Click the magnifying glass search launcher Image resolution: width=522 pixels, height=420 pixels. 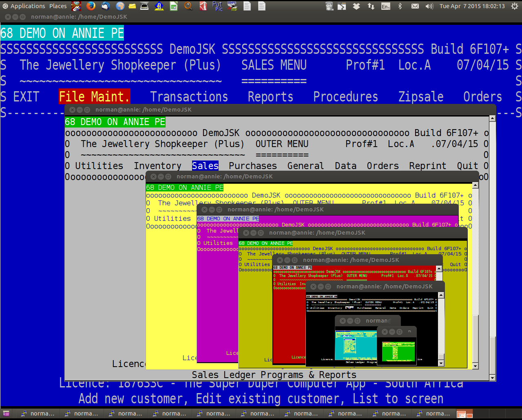tap(188, 6)
